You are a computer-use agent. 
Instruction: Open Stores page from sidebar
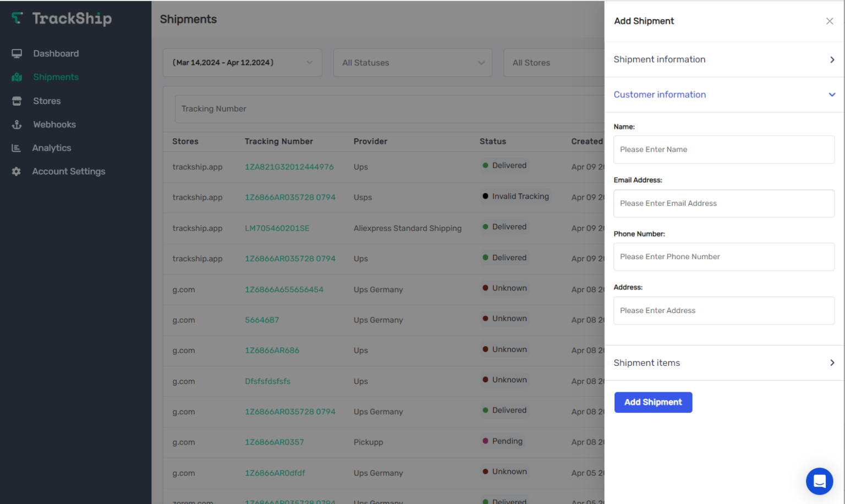click(47, 101)
